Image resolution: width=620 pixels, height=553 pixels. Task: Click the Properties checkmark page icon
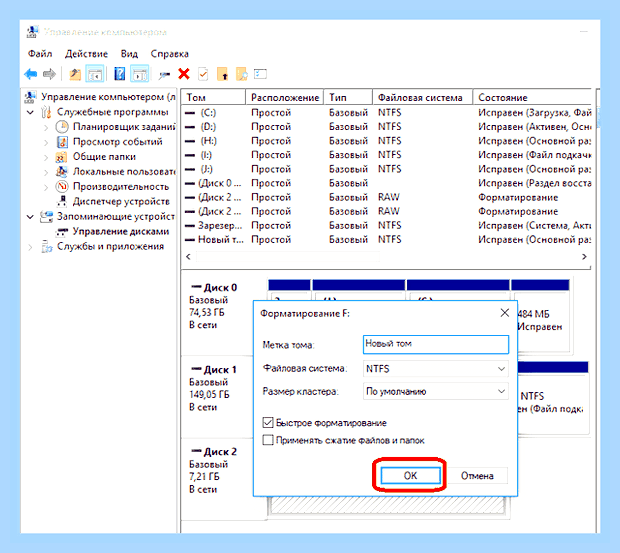pos(203,74)
